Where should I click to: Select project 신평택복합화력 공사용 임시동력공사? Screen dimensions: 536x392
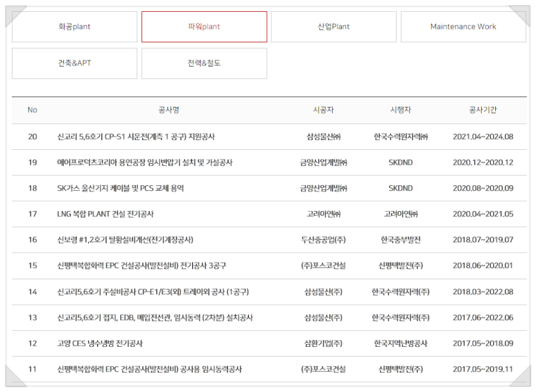pos(149,369)
